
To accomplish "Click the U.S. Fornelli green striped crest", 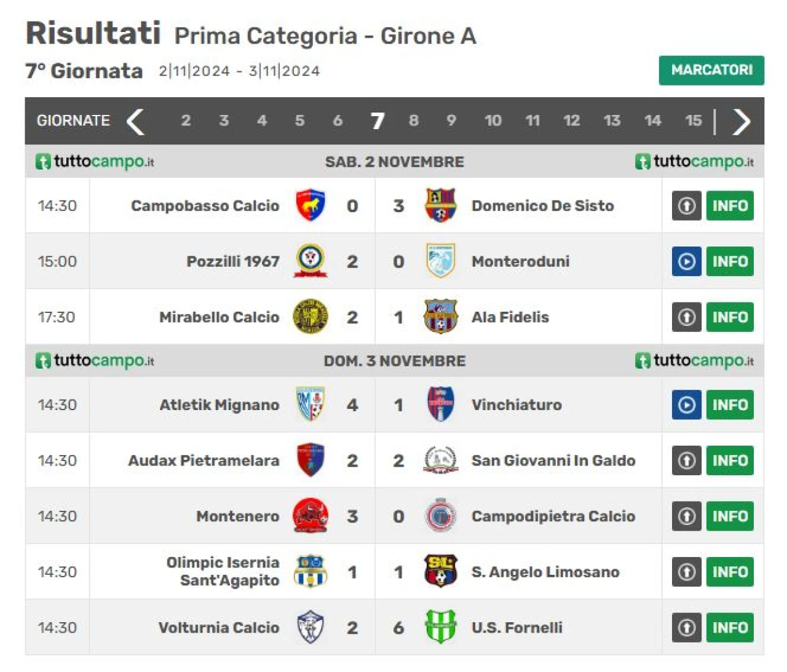I will 440,627.
